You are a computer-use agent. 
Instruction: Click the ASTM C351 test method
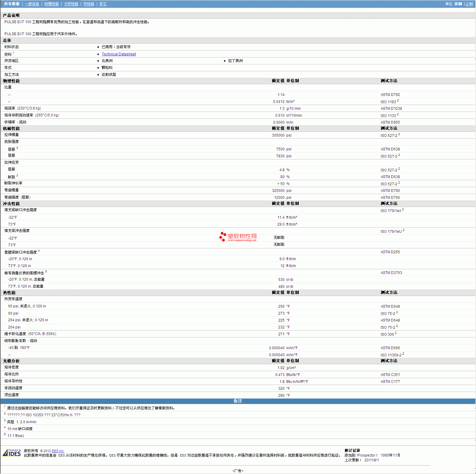pos(390,375)
